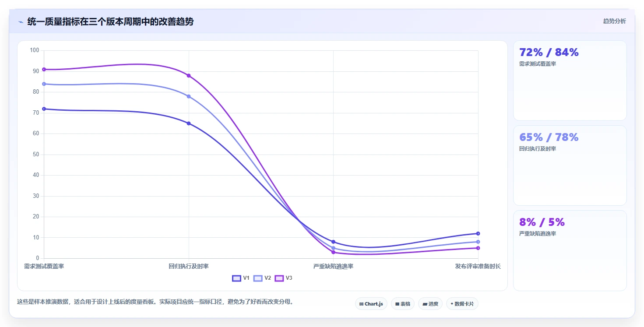
Task: Open the 趋势分析 label in the header
Action: click(x=614, y=21)
